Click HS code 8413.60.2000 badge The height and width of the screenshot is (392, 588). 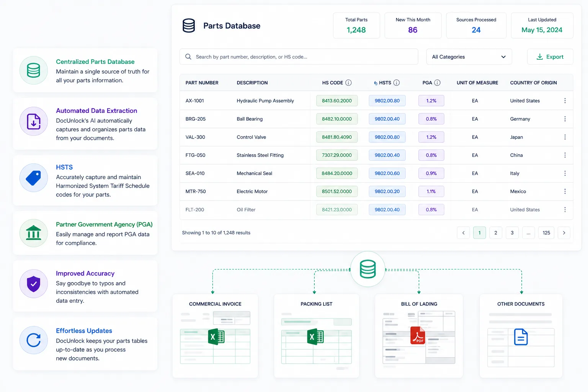tap(337, 101)
